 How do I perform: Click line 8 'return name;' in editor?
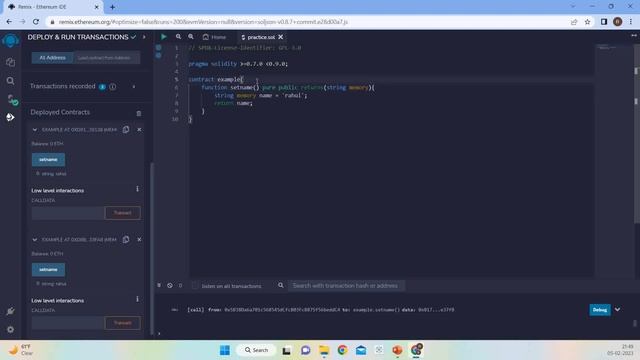[x=233, y=103]
